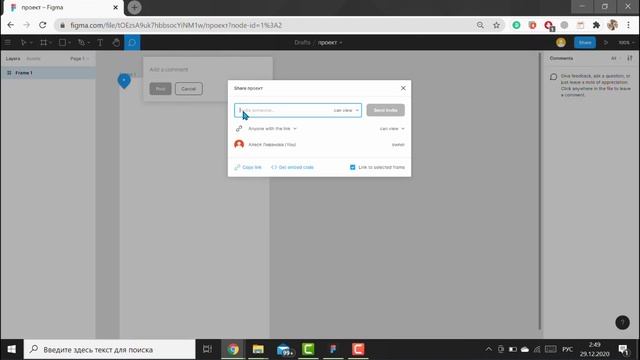This screenshot has height=360, width=640.
Task: Click the user avatar in Figma toolbar
Action: [561, 42]
